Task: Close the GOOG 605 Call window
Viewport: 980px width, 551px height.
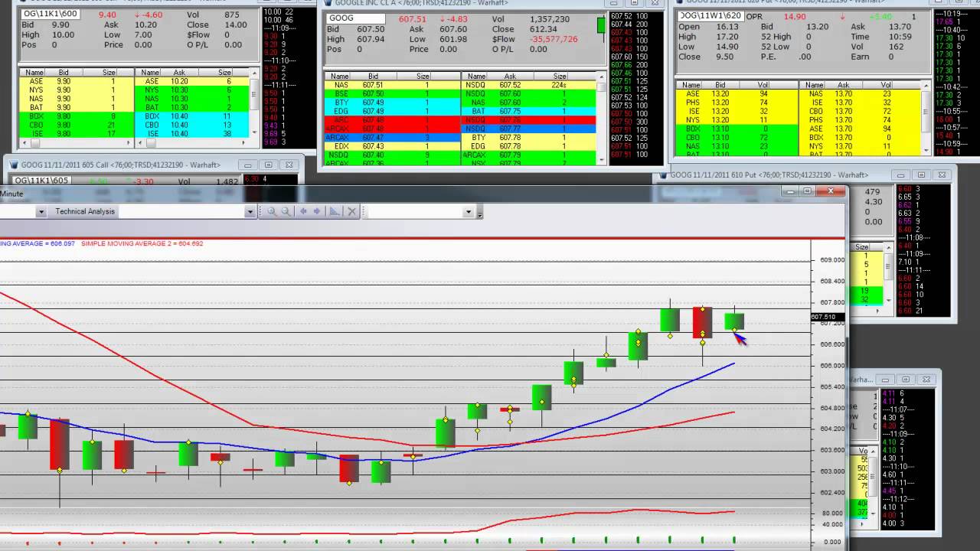Action: click(289, 165)
